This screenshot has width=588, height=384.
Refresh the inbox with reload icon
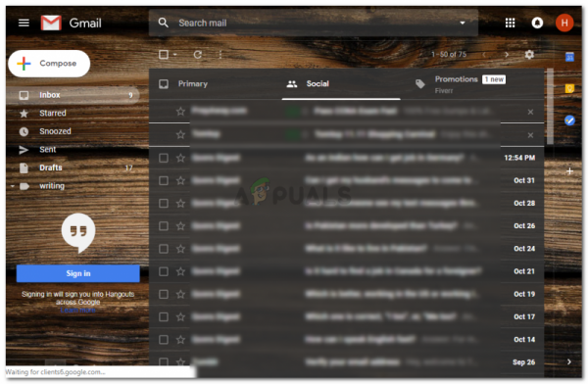coord(198,55)
